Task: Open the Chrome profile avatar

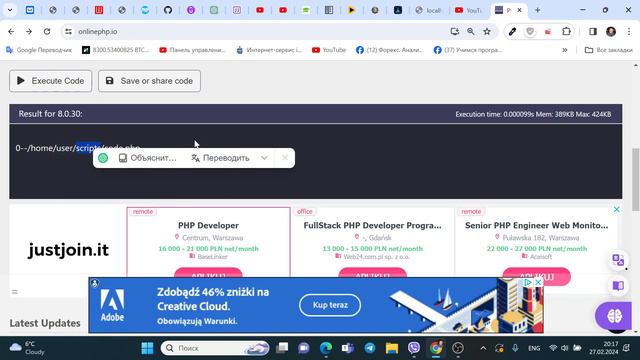Action: click(611, 31)
